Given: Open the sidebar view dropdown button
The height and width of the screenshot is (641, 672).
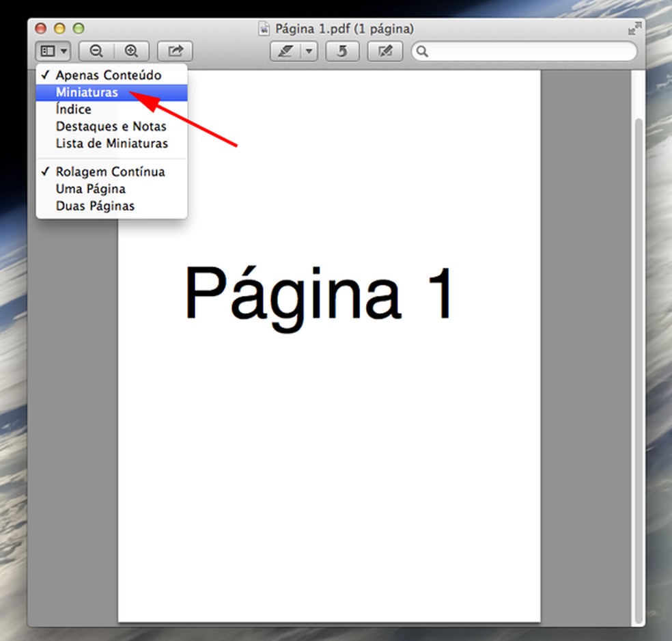Looking at the screenshot, I should click(x=53, y=51).
